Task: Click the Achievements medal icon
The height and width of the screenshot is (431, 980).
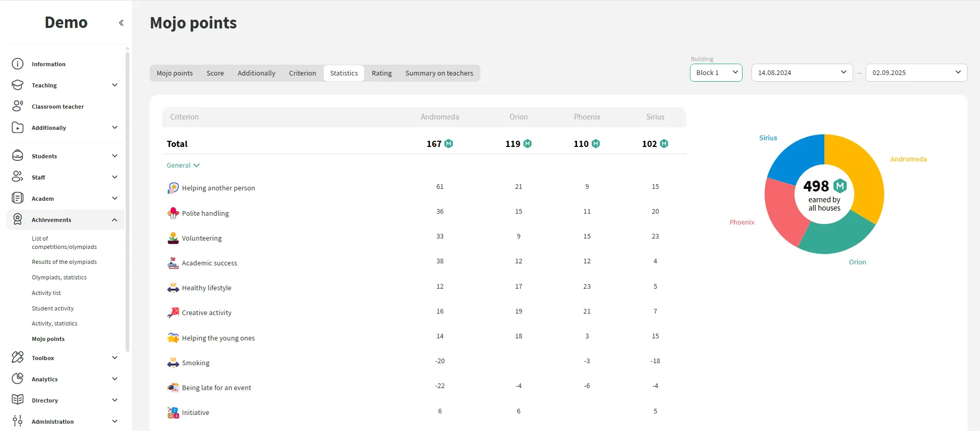Action: point(18,219)
